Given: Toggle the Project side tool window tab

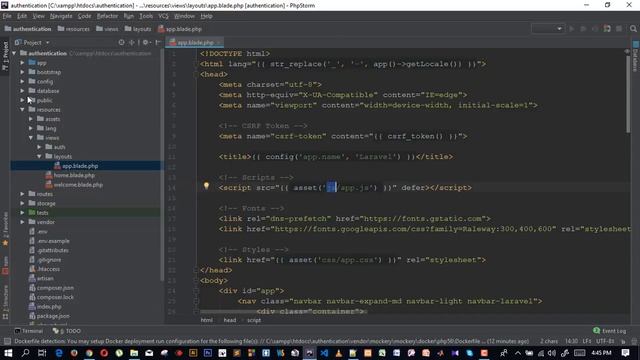Looking at the screenshot, I should click(x=5, y=56).
